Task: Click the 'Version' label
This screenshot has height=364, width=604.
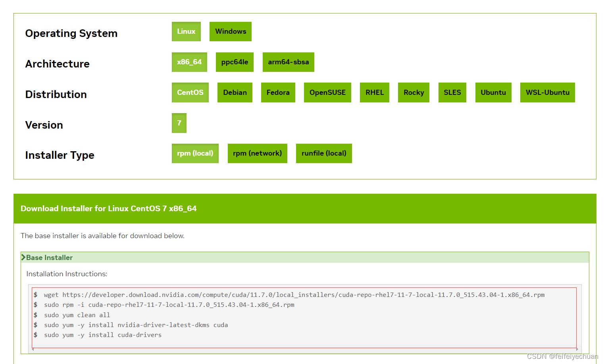Action: click(x=44, y=125)
